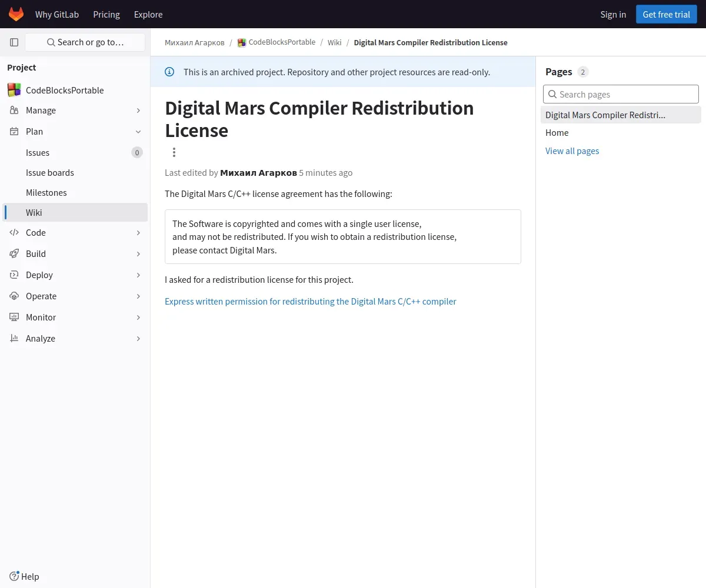Image resolution: width=706 pixels, height=588 pixels.
Task: Click the Issues count badge 0
Action: pyautogui.click(x=137, y=153)
